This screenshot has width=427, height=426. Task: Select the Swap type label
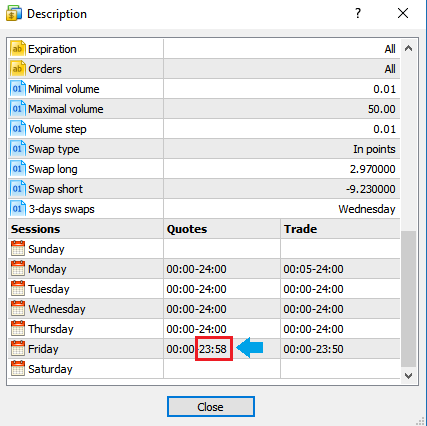[x=54, y=149]
